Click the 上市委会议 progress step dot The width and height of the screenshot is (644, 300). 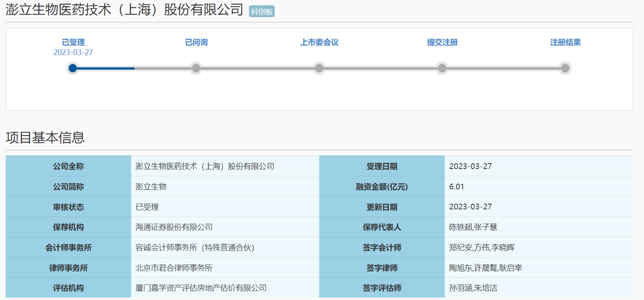(319, 68)
